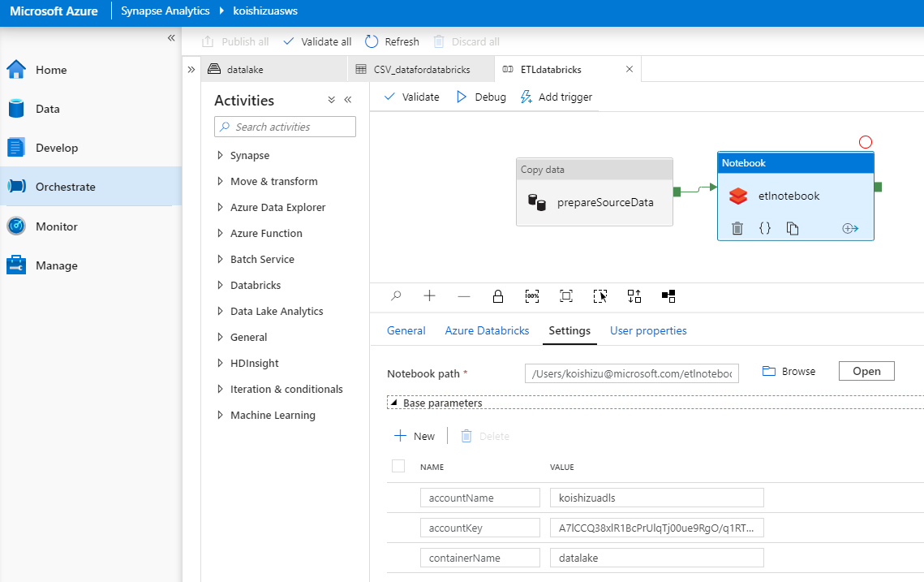The width and height of the screenshot is (924, 582).
Task: Click the Open button
Action: click(x=866, y=371)
